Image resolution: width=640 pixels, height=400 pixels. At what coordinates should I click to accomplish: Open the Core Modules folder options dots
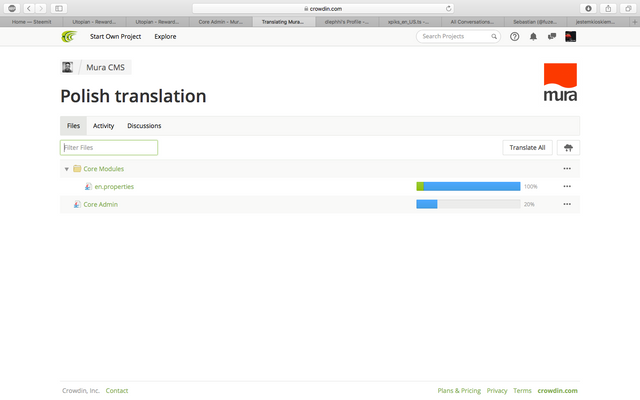(567, 169)
